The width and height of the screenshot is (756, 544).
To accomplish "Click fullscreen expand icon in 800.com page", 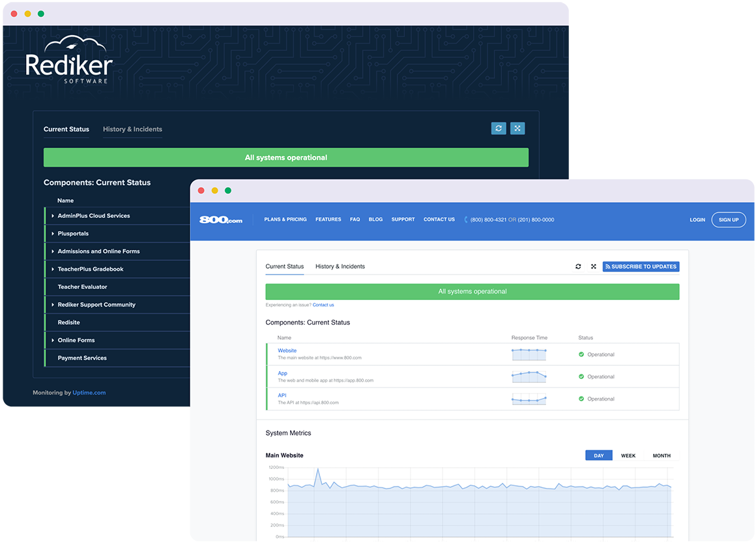I will click(x=594, y=266).
